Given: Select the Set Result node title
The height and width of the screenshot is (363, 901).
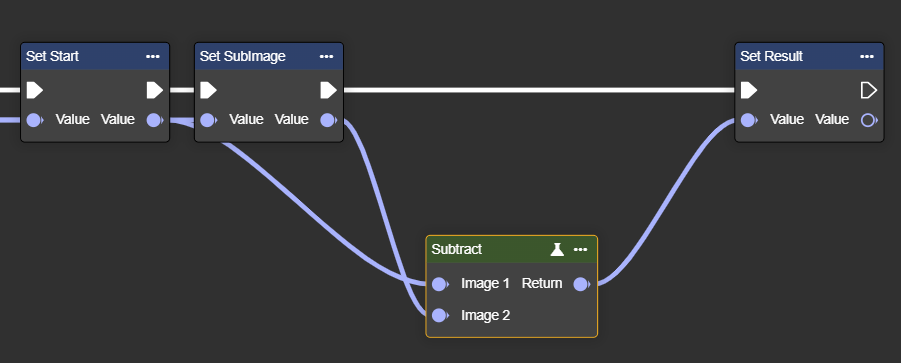Looking at the screenshot, I should click(771, 56).
